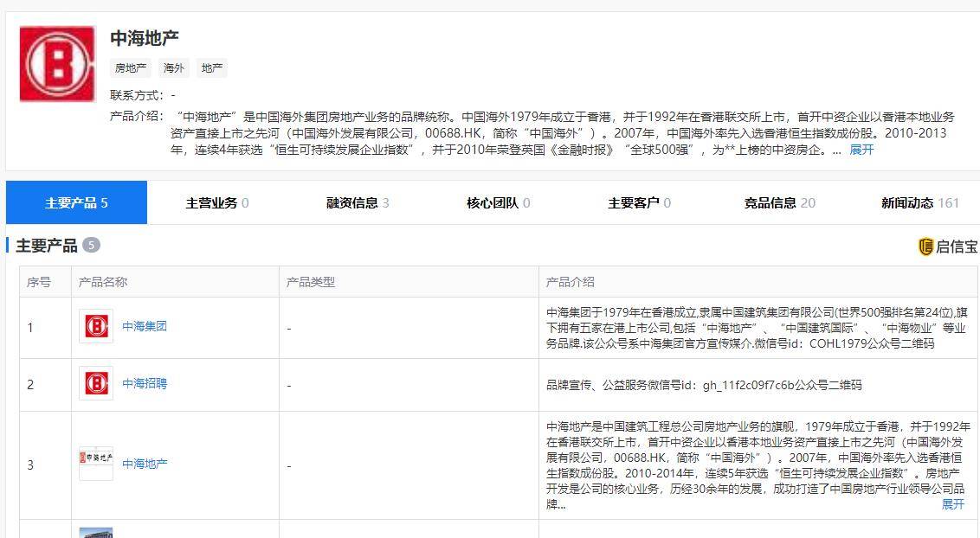Viewport: 980px width, 538px height.
Task: Click the 中海地产 product thumbnail logo in row 3
Action: pos(95,463)
